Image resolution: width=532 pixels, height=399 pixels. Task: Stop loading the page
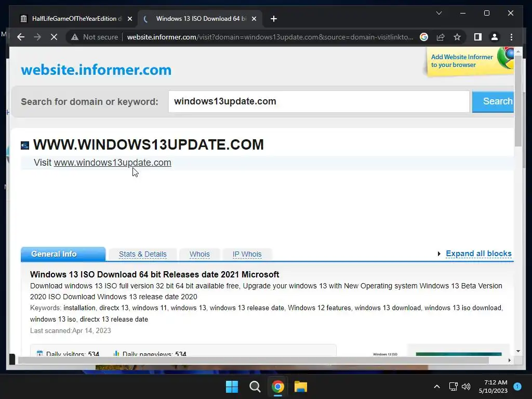(54, 37)
